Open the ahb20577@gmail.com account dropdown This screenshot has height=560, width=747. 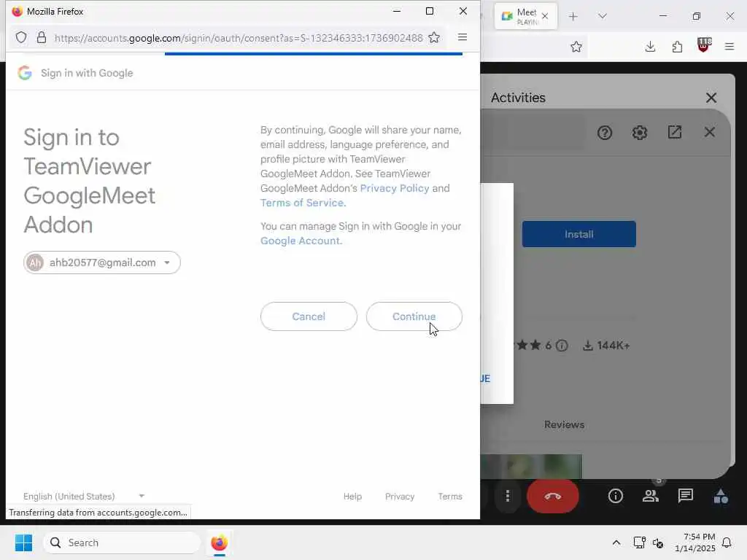point(102,262)
